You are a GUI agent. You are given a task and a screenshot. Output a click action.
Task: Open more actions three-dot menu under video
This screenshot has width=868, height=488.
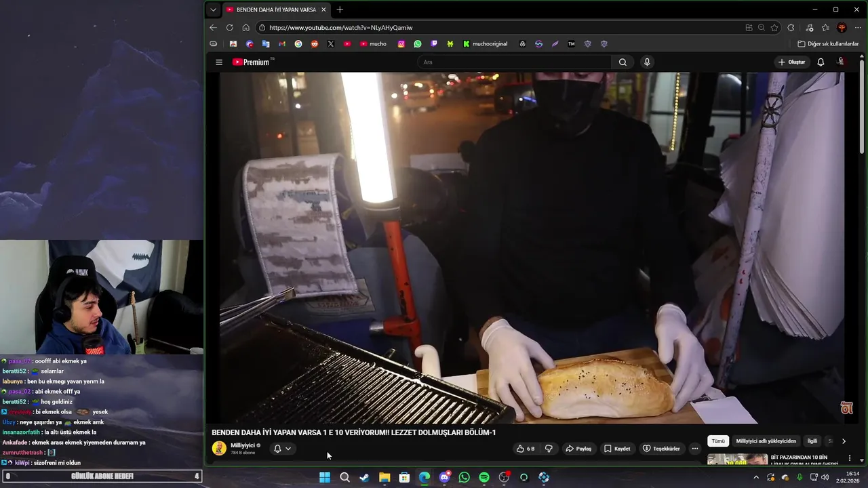[694, 449]
